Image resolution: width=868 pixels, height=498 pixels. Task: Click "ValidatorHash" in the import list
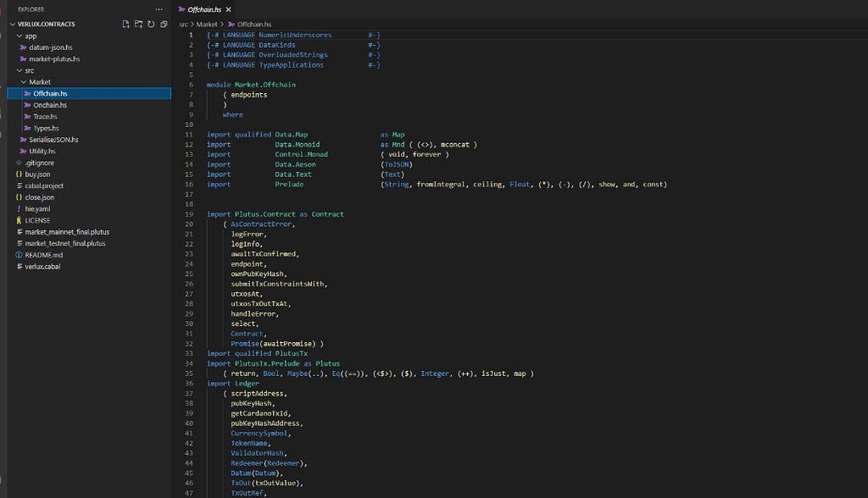[258, 453]
